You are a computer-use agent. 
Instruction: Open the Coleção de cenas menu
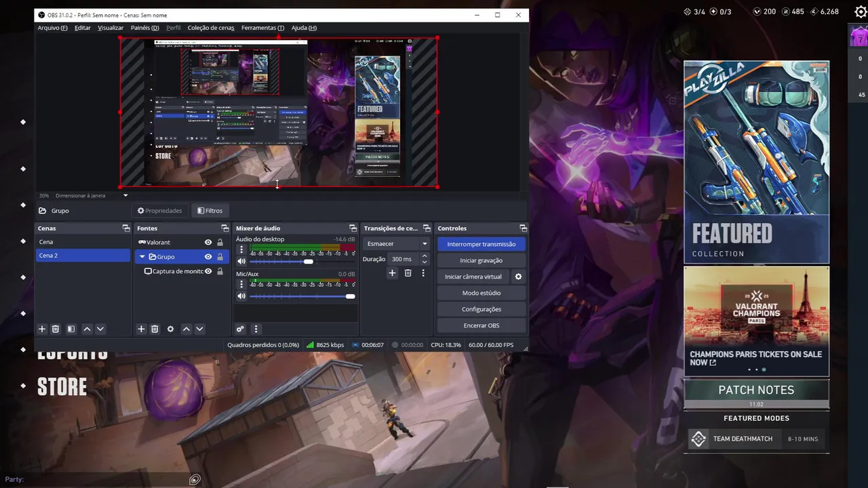[211, 28]
